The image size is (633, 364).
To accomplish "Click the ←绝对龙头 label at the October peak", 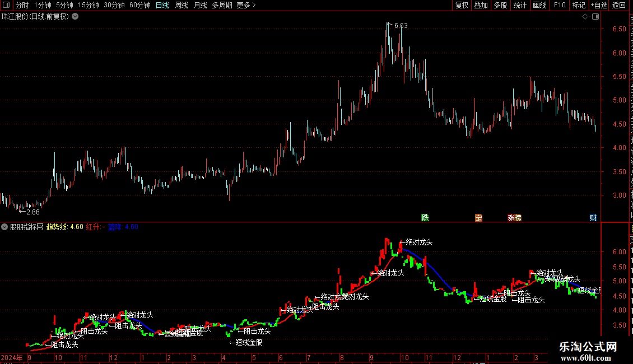I will pyautogui.click(x=416, y=242).
